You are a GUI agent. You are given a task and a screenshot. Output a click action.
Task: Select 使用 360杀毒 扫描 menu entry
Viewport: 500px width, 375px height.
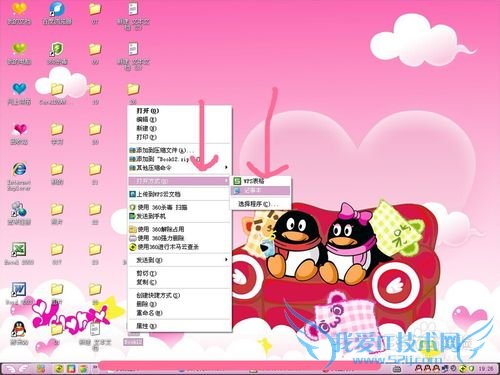click(180, 207)
